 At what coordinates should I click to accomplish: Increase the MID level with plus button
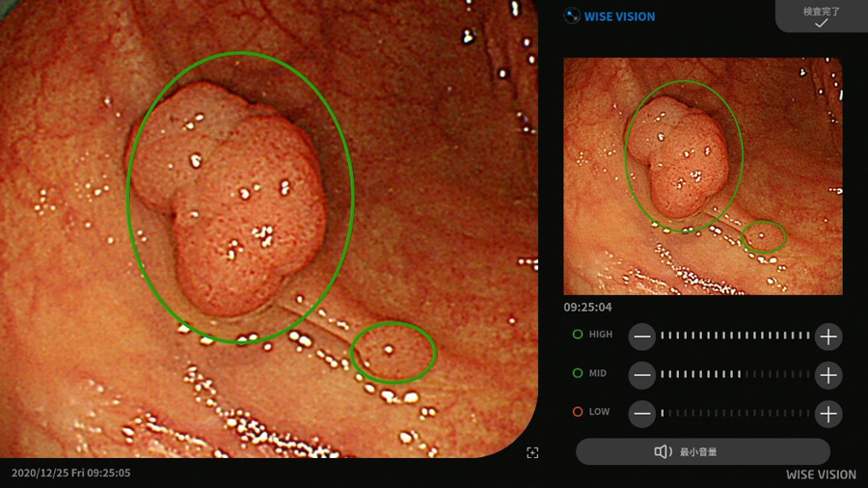[828, 374]
